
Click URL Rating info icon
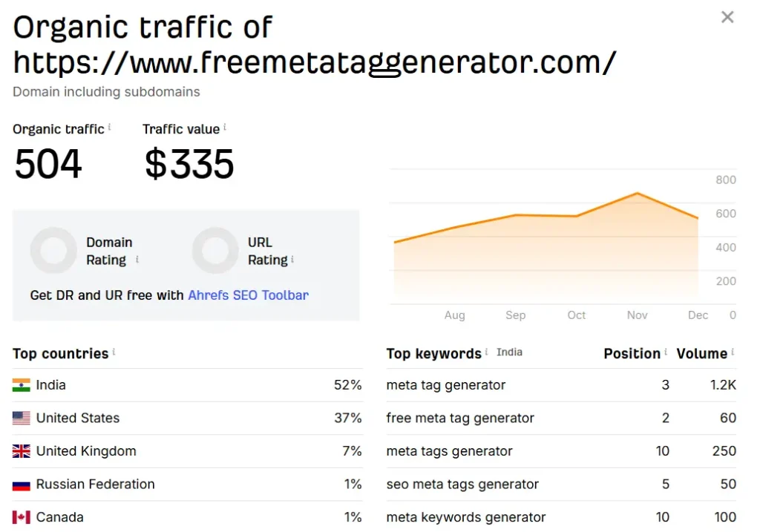[x=292, y=259]
